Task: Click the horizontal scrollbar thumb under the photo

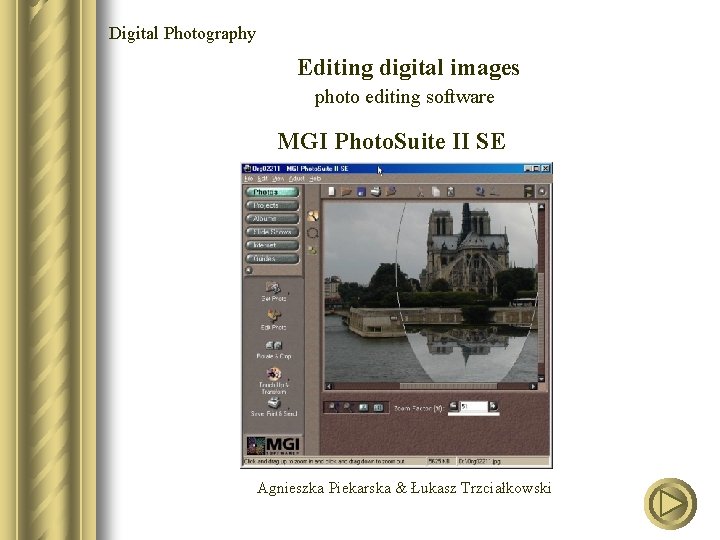Action: tap(448, 386)
